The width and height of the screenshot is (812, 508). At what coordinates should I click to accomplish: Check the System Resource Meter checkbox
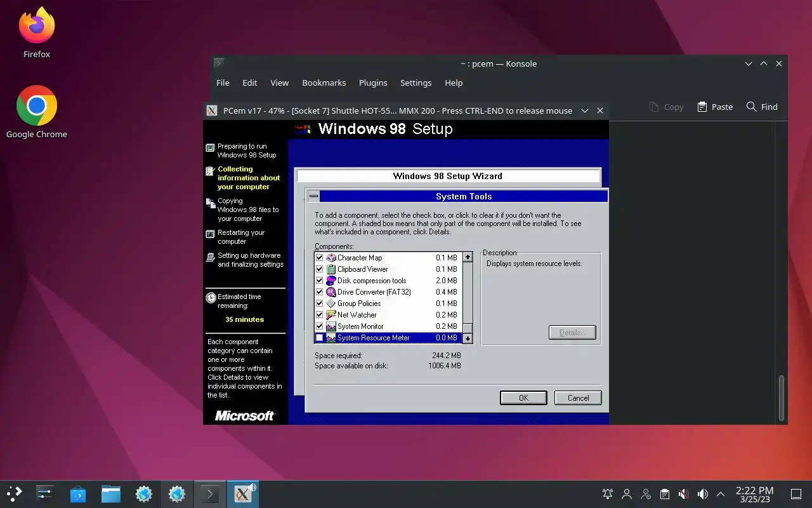tap(320, 338)
